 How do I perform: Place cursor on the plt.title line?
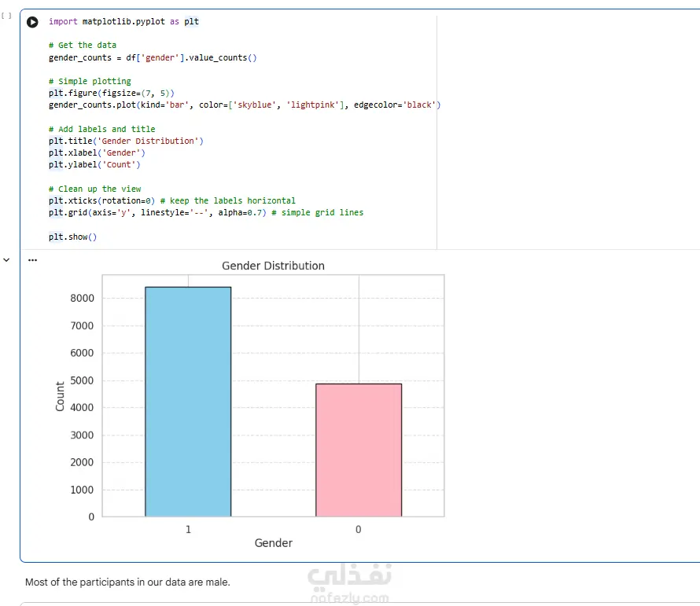click(x=126, y=141)
